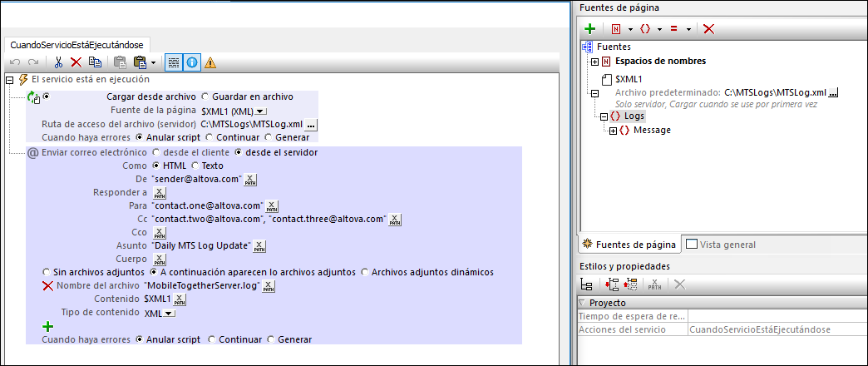The image size is (868, 366).
Task: Select desde el cliente radio option
Action: (x=155, y=152)
